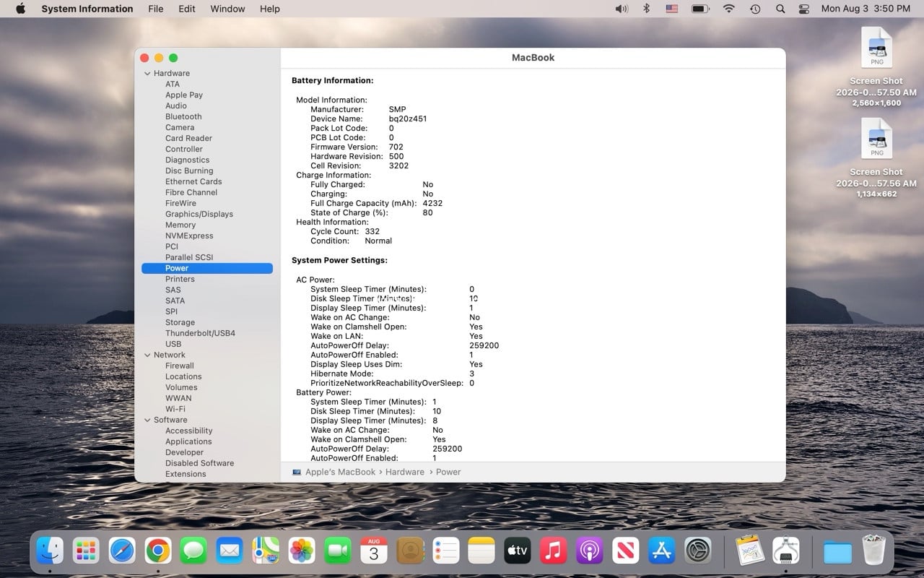Click the US flag input source icon
Screen dimensions: 924x578
coord(672,9)
